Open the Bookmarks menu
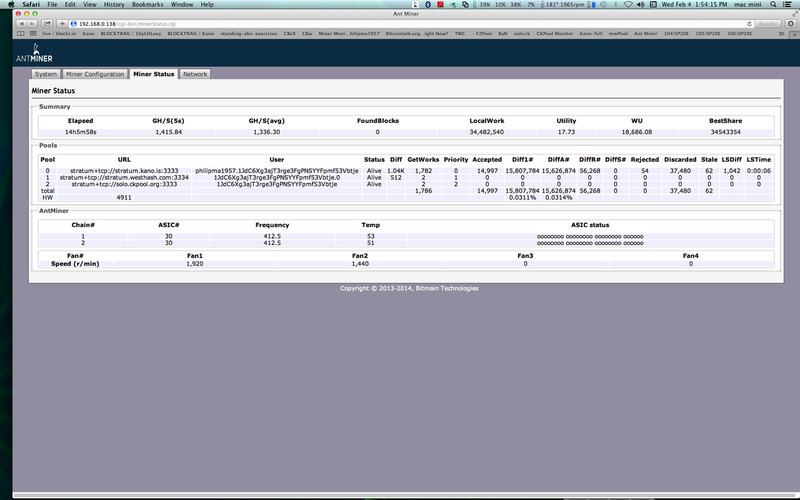 [x=147, y=4]
